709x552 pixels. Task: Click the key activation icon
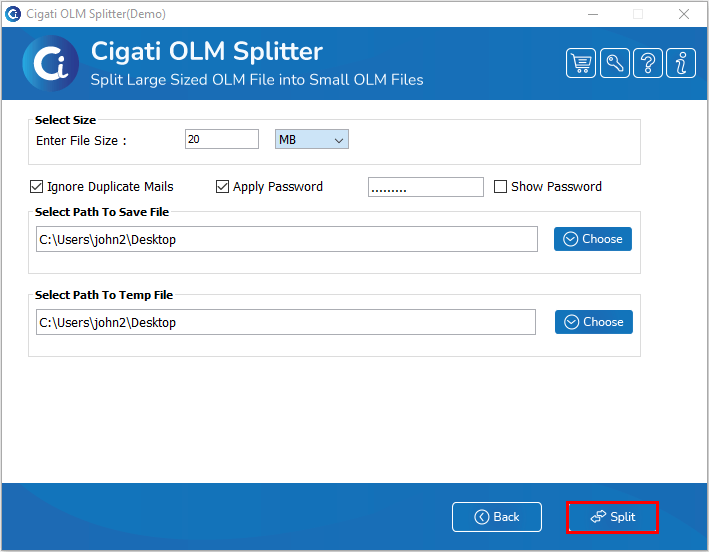[614, 63]
